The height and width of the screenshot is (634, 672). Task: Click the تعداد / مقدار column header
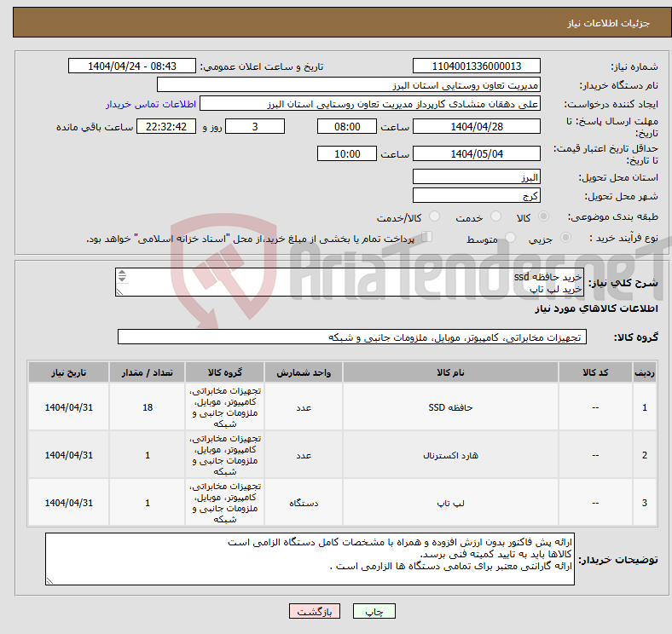pyautogui.click(x=147, y=372)
